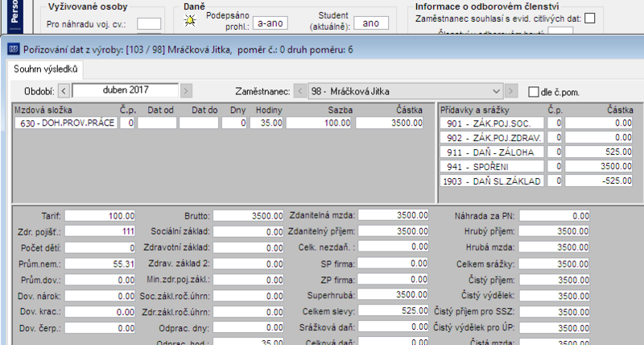Click the amount 3500.00 for SPOŘENI

pos(598,167)
